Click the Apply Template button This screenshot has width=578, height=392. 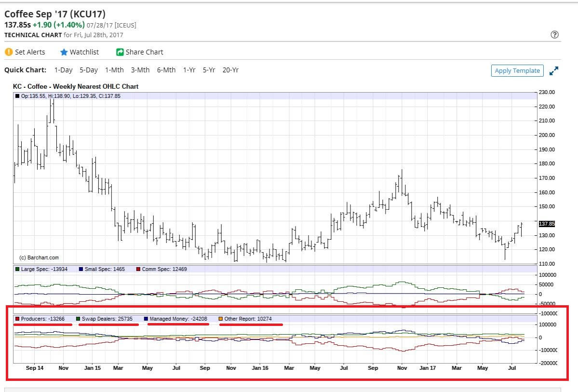tap(517, 70)
